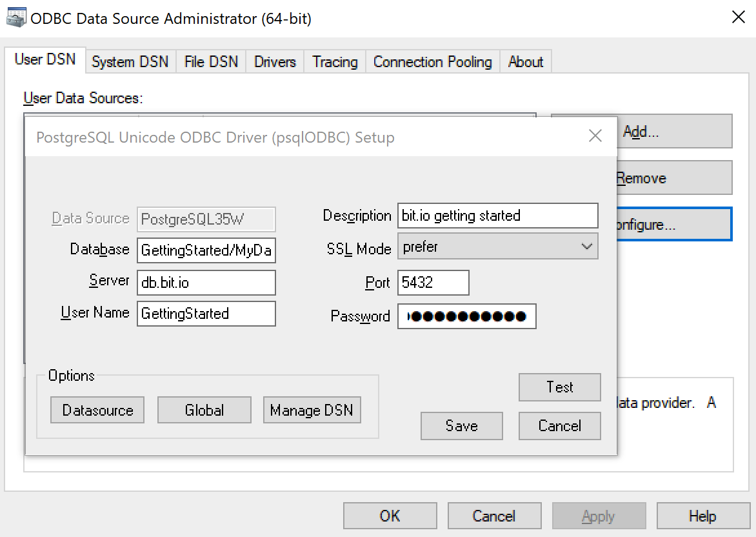Image resolution: width=756 pixels, height=537 pixels.
Task: Click Cancel in the ODBC Administrator window
Action: tap(494, 516)
